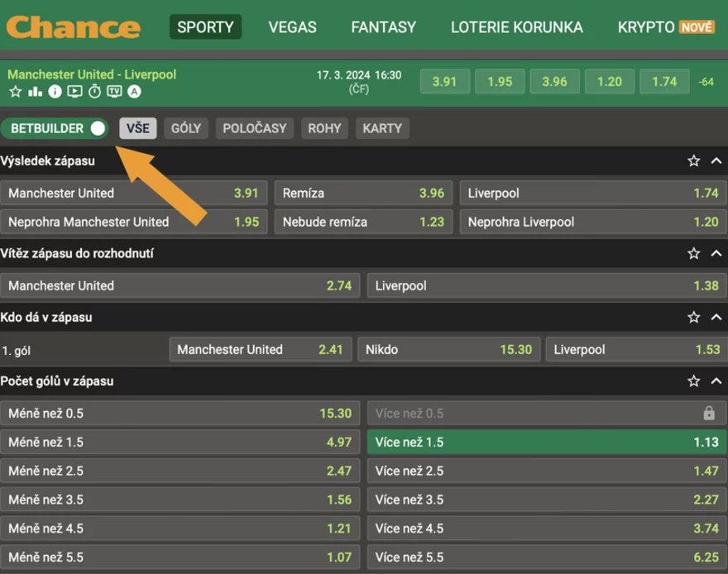Select Více než 5.5 goals

pyautogui.click(x=548, y=557)
